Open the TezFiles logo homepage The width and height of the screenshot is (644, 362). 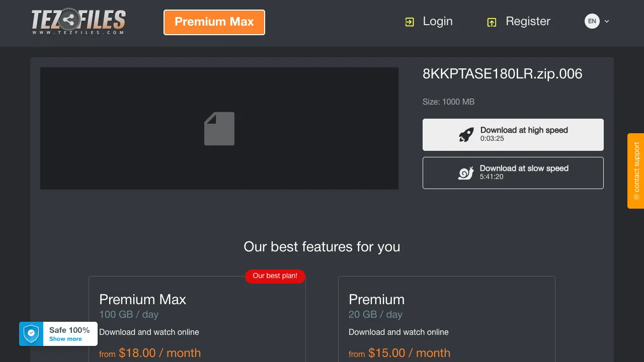point(78,22)
